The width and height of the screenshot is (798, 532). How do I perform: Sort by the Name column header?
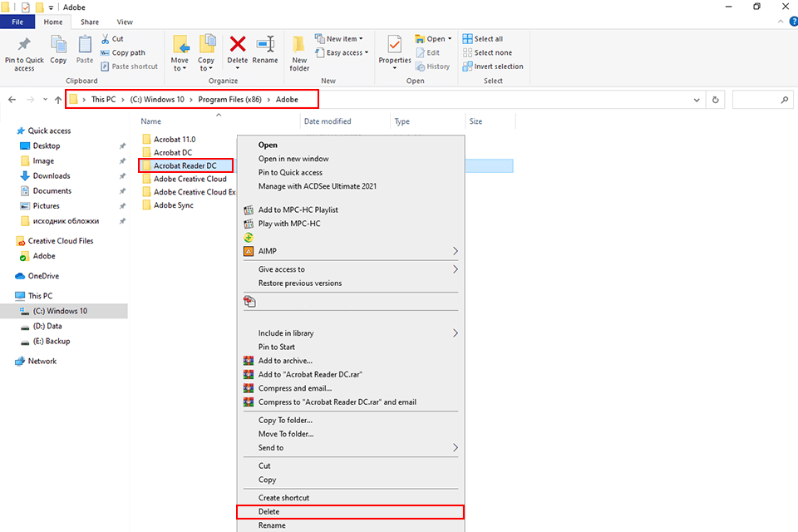point(151,121)
